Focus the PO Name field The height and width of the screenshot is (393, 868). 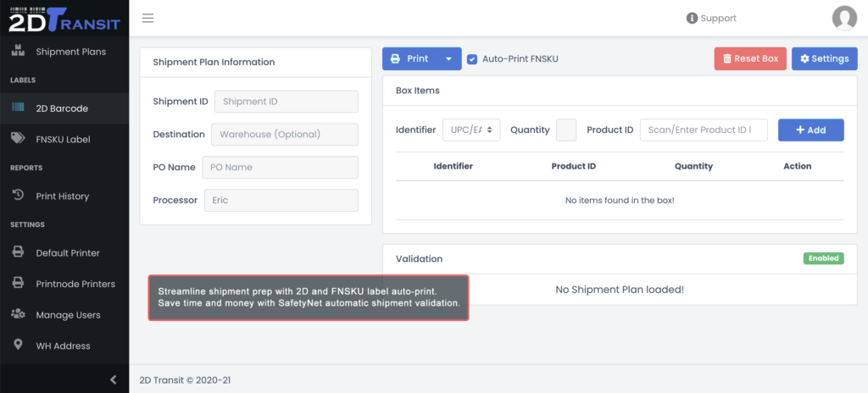coord(280,167)
